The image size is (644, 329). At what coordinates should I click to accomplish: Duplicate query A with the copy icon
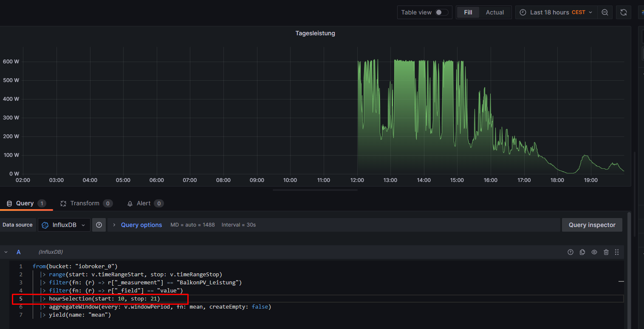tap(582, 252)
